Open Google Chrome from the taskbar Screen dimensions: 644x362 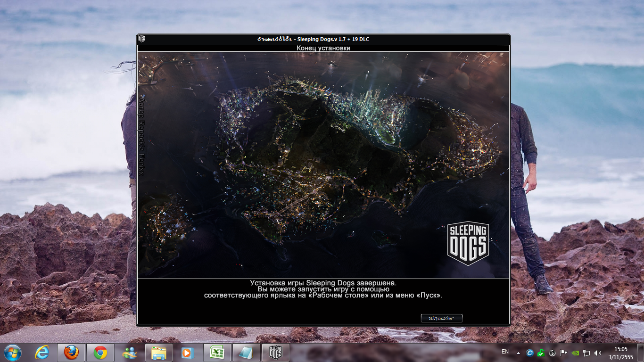[x=100, y=353]
